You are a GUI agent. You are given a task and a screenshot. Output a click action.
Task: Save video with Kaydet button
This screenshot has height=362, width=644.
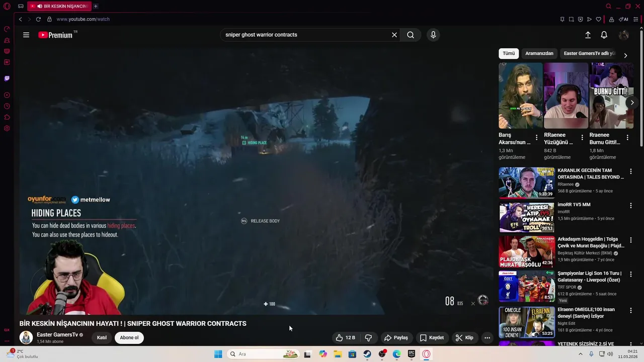tap(432, 338)
